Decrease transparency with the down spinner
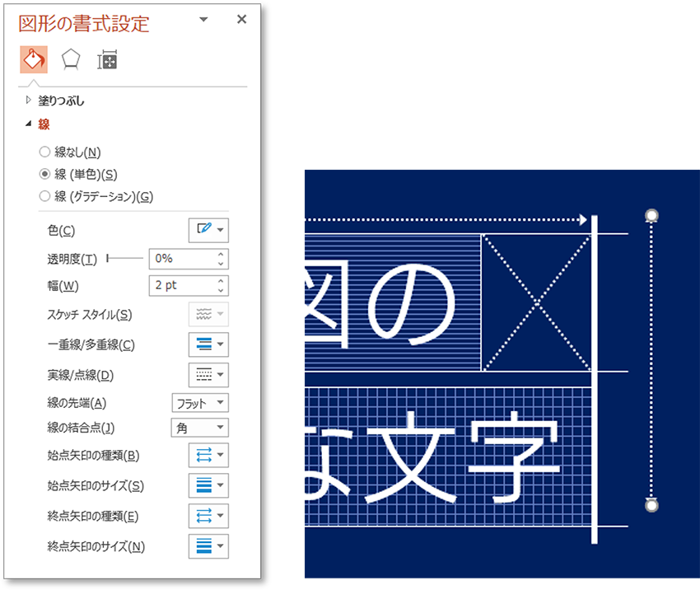 (x=221, y=264)
